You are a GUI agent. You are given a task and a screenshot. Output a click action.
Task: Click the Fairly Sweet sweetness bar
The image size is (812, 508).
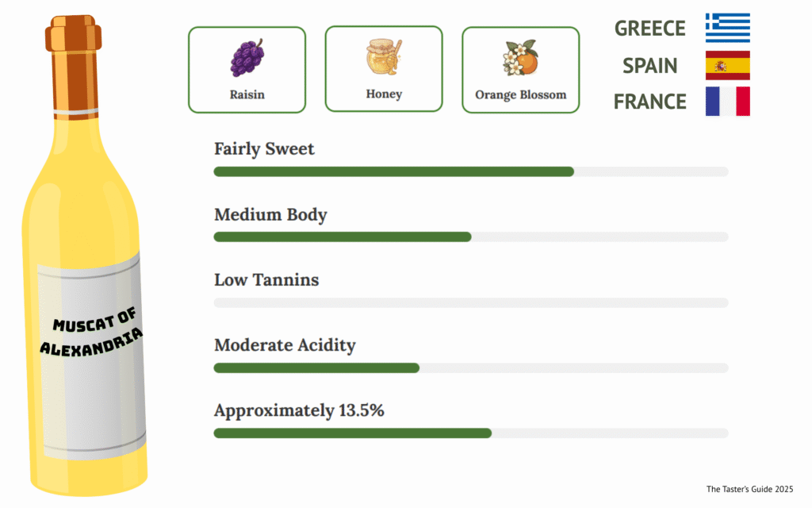tap(471, 171)
